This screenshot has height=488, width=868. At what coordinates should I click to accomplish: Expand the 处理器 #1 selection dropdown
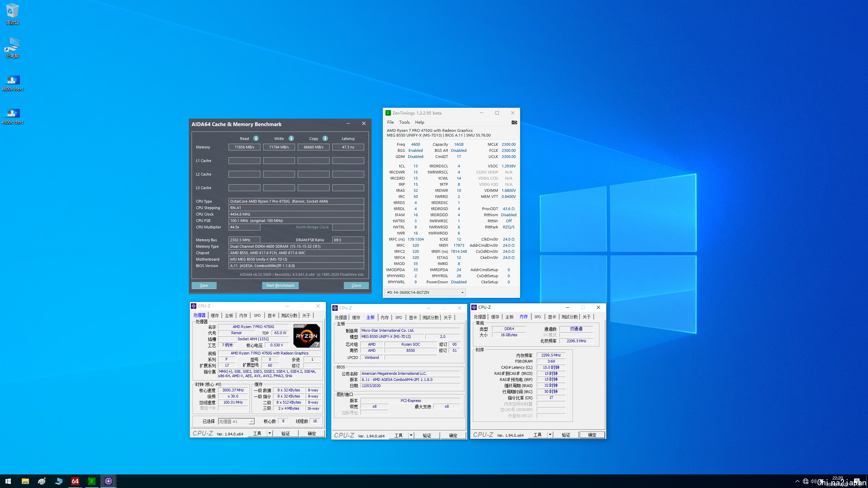click(x=252, y=422)
